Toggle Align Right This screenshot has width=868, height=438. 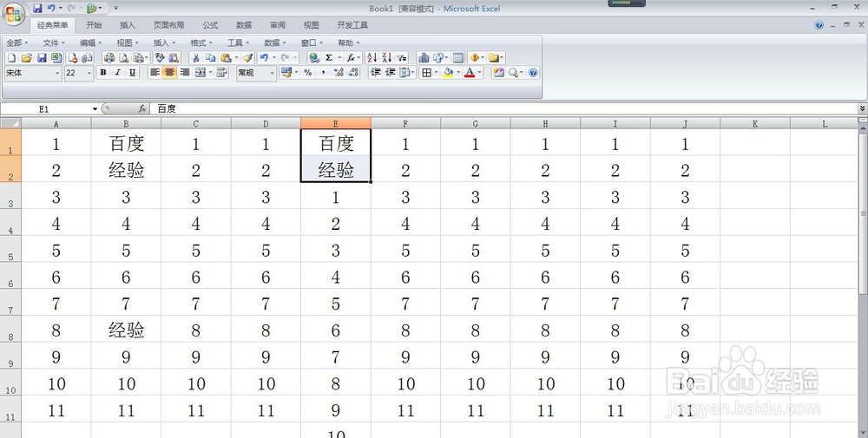point(184,73)
